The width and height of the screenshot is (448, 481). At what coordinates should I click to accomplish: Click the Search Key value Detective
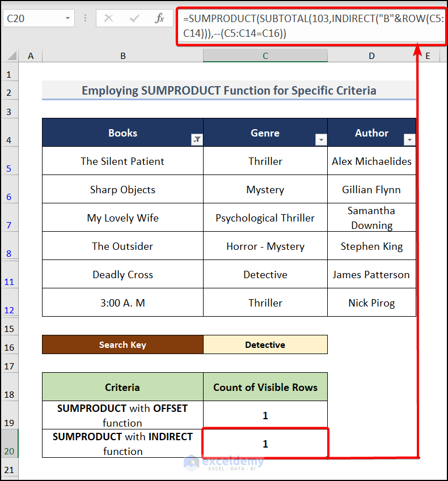tap(265, 344)
